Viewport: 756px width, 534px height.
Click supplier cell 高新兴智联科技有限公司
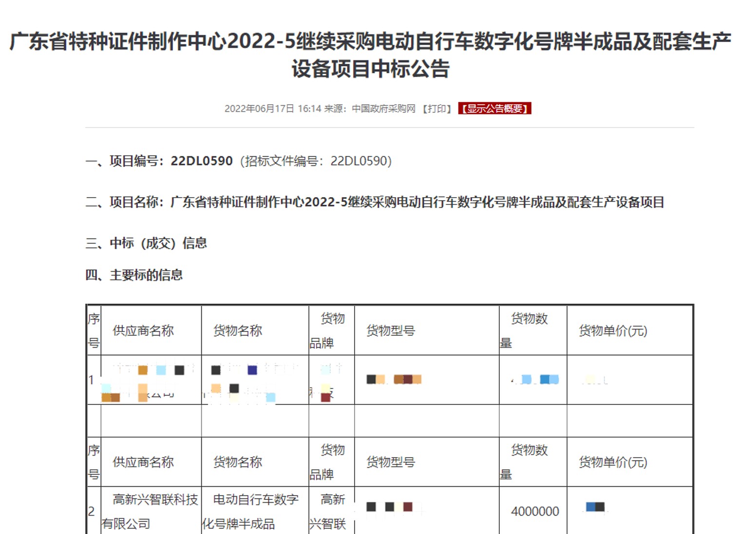151,511
